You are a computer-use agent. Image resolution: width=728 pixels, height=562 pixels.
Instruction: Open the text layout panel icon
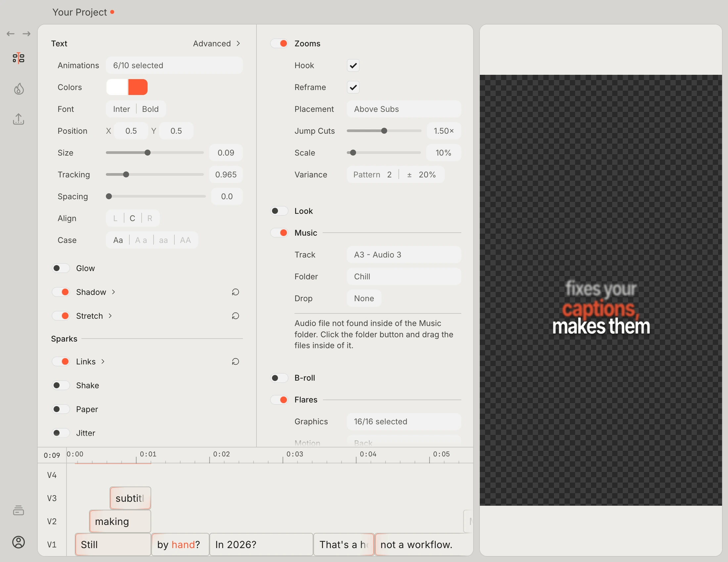(x=19, y=58)
